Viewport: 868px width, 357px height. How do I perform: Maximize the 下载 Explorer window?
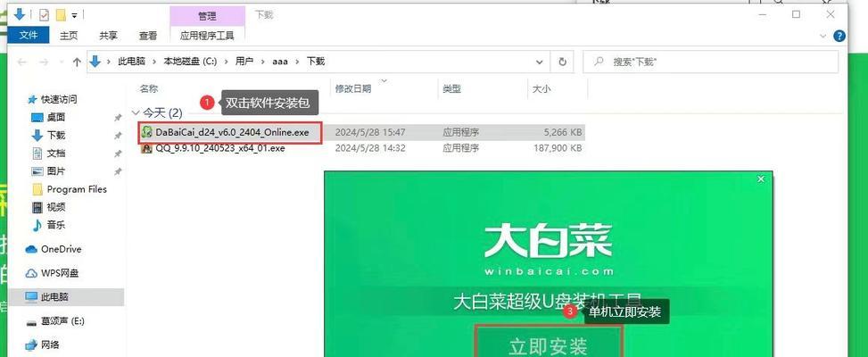point(796,15)
